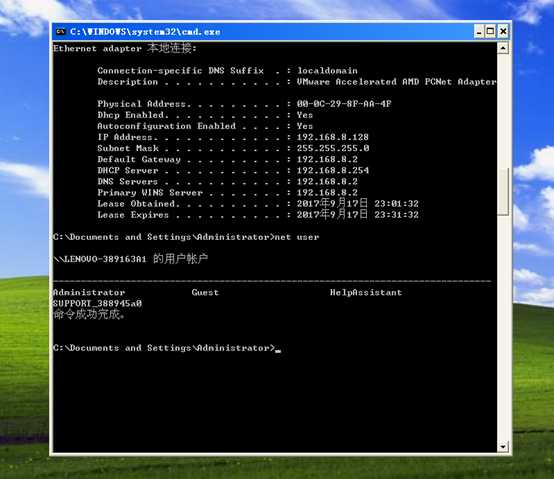Image resolution: width=554 pixels, height=479 pixels.
Task: Click the Guest account name
Action: [205, 292]
